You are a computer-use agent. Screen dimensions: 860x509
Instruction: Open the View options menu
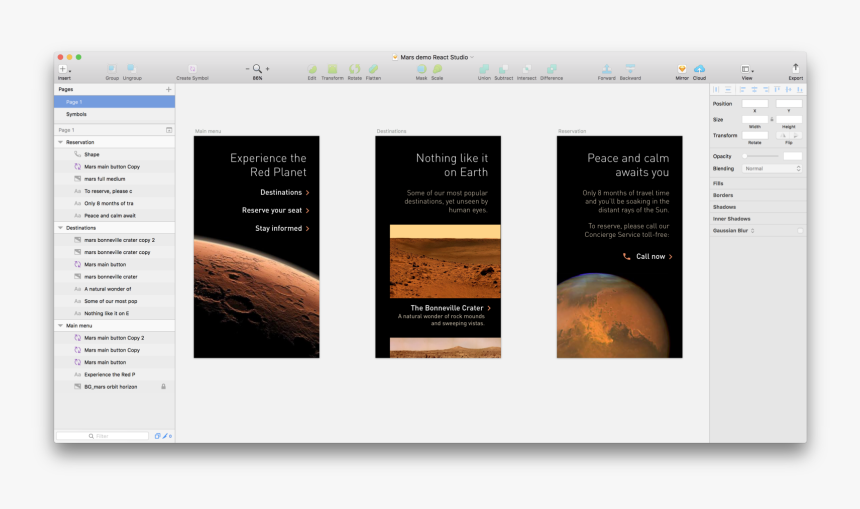coord(747,69)
